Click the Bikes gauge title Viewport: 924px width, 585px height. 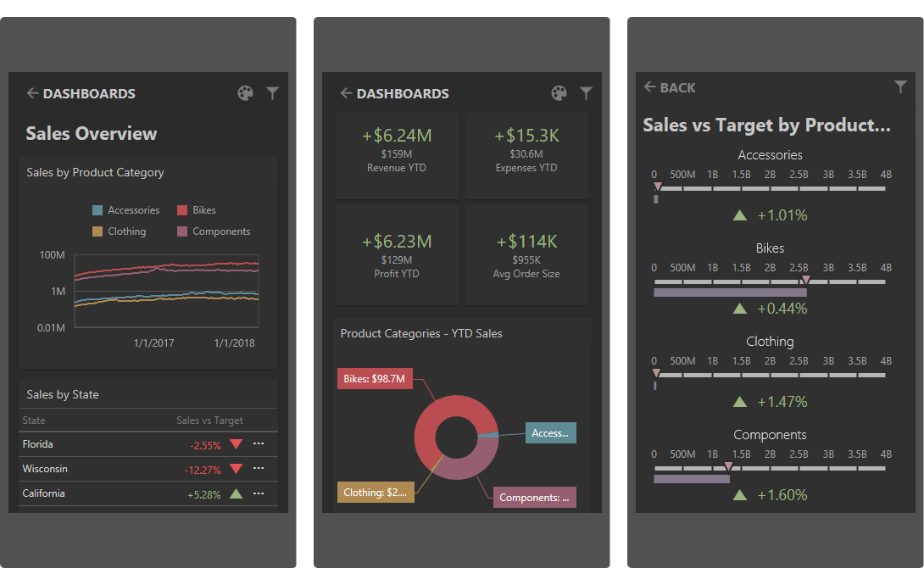click(x=771, y=248)
